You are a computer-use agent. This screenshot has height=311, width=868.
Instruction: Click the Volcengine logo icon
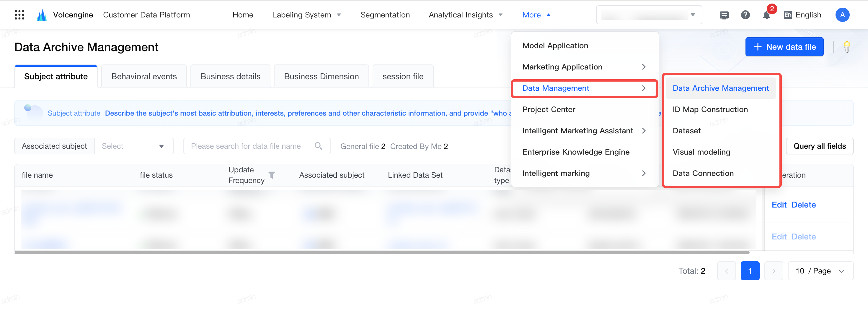(x=41, y=15)
